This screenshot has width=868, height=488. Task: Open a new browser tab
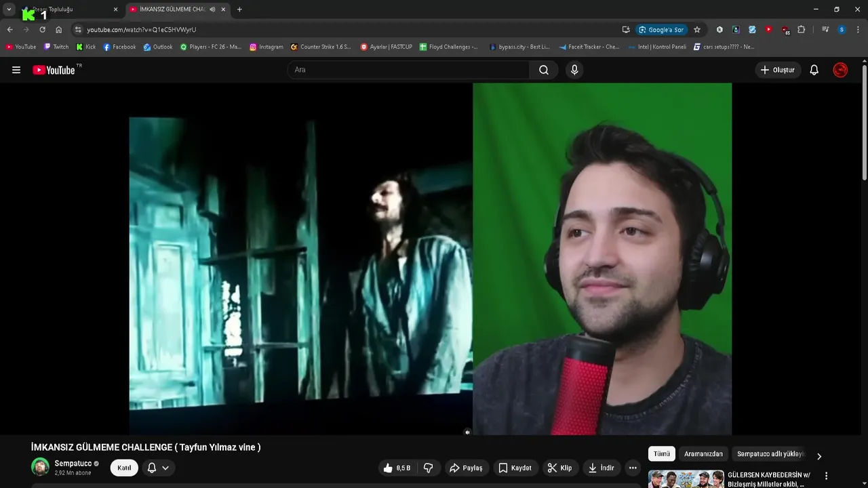(x=239, y=9)
